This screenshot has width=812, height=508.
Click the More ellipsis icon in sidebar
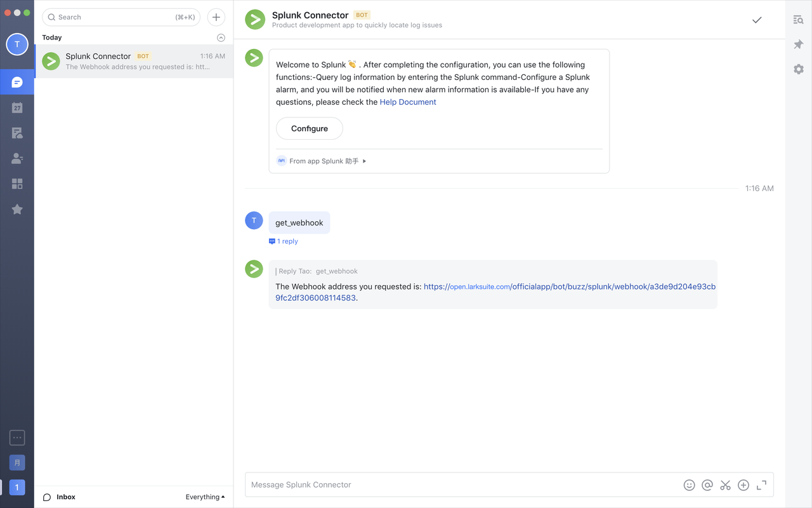(x=17, y=438)
